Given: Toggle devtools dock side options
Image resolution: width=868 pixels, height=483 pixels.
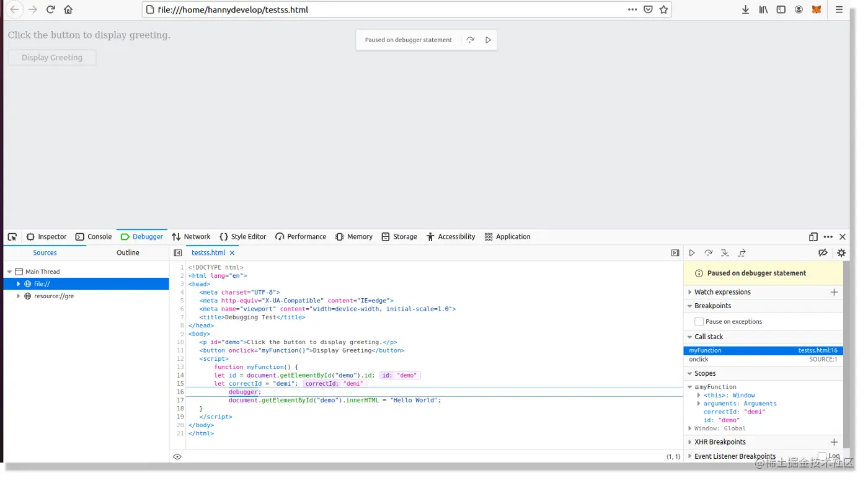Looking at the screenshot, I should pyautogui.click(x=813, y=237).
